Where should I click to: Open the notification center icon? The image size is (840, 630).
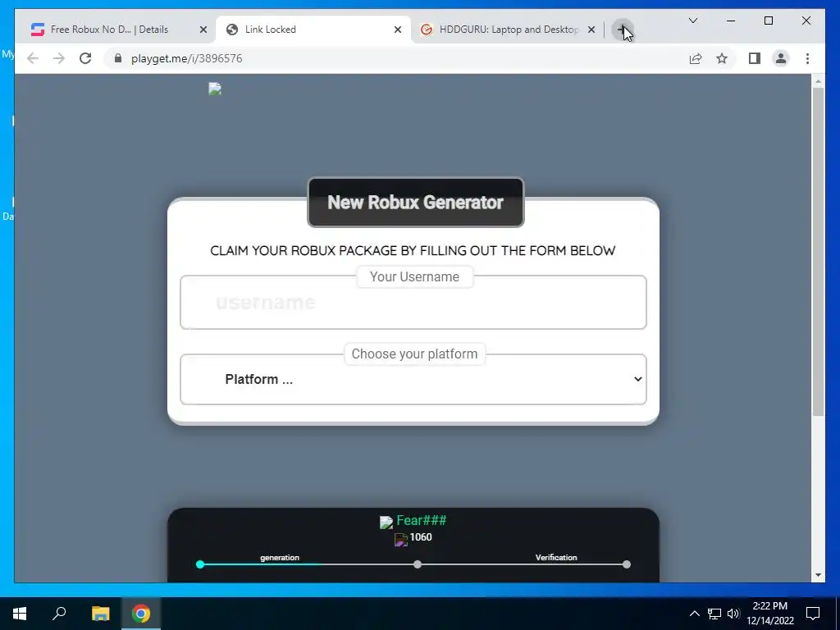pos(813,614)
